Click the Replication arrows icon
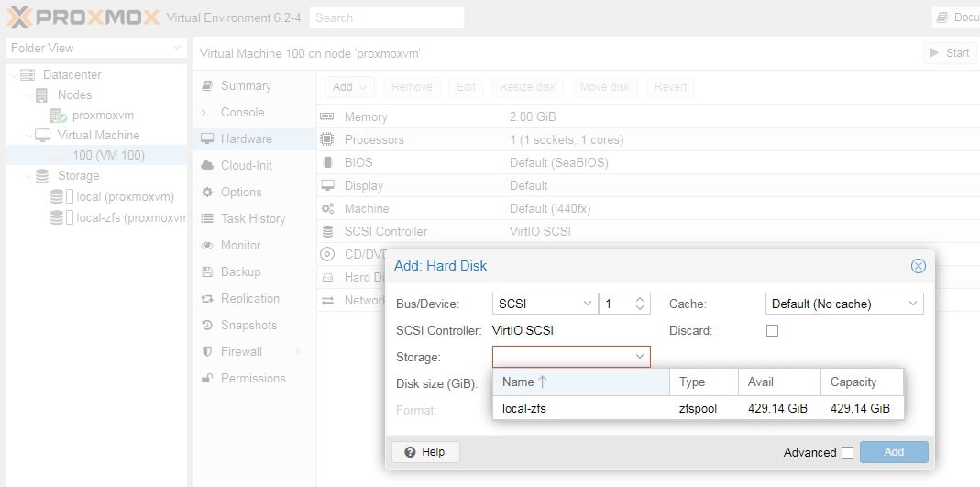 point(207,299)
